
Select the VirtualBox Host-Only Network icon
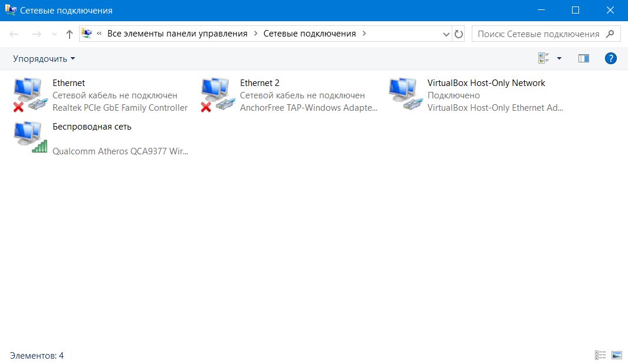[x=405, y=94]
